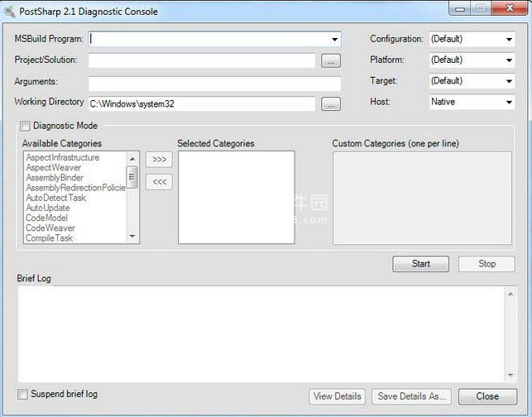Click inside the Brief Log area
The image size is (532, 417).
pyautogui.click(x=261, y=334)
